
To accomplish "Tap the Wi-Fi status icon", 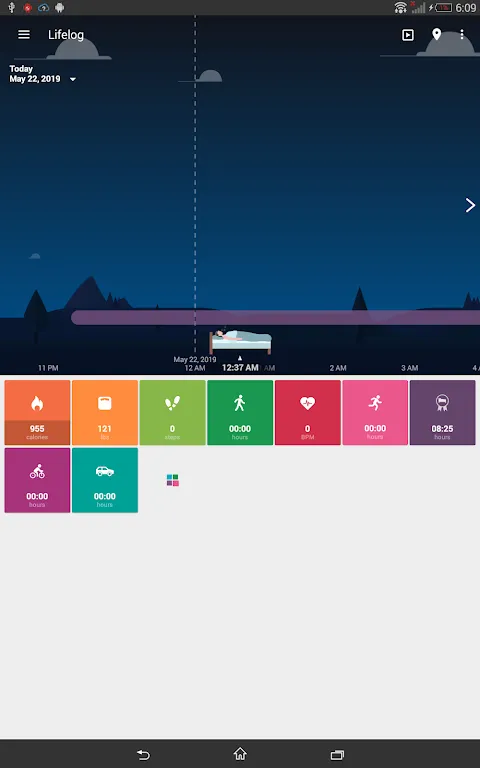I will point(401,7).
